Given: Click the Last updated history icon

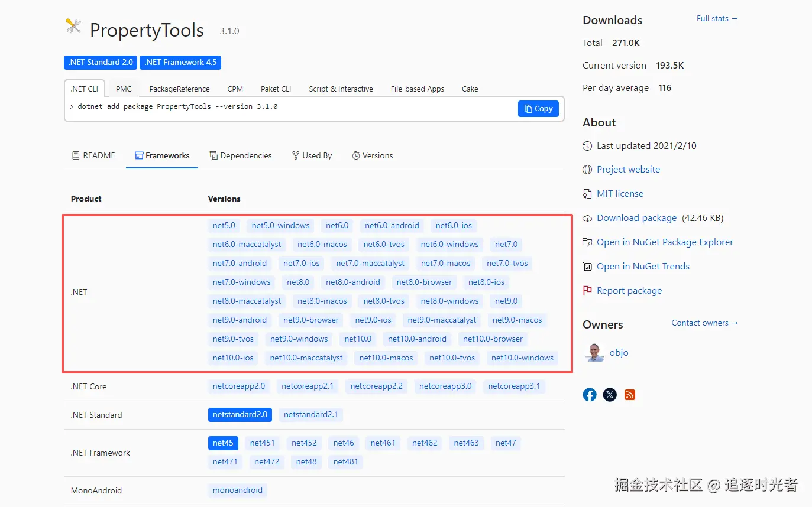Looking at the screenshot, I should coord(587,146).
